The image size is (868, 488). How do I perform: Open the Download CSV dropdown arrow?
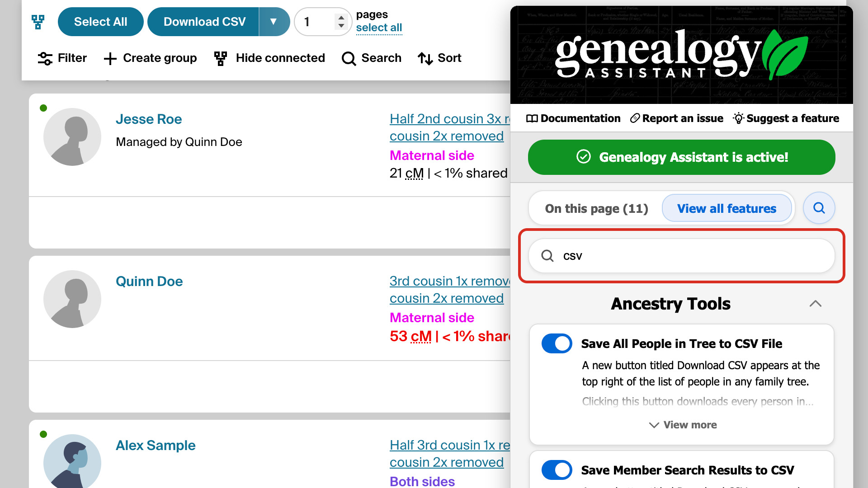click(x=274, y=22)
